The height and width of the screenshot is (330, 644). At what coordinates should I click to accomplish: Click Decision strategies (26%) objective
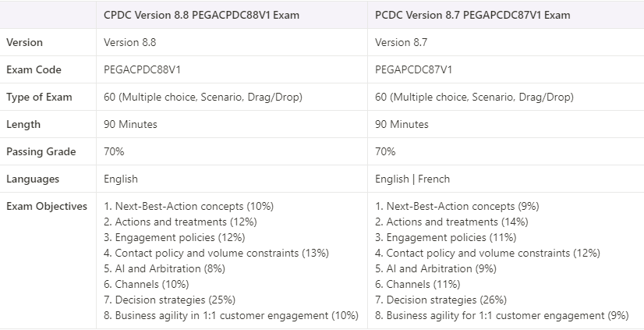(x=441, y=300)
